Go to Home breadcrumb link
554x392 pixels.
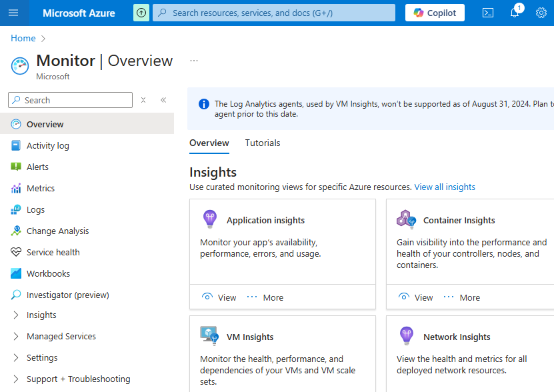23,38
